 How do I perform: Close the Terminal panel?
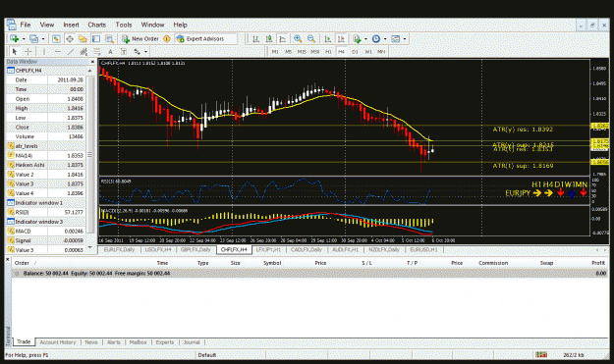8,259
